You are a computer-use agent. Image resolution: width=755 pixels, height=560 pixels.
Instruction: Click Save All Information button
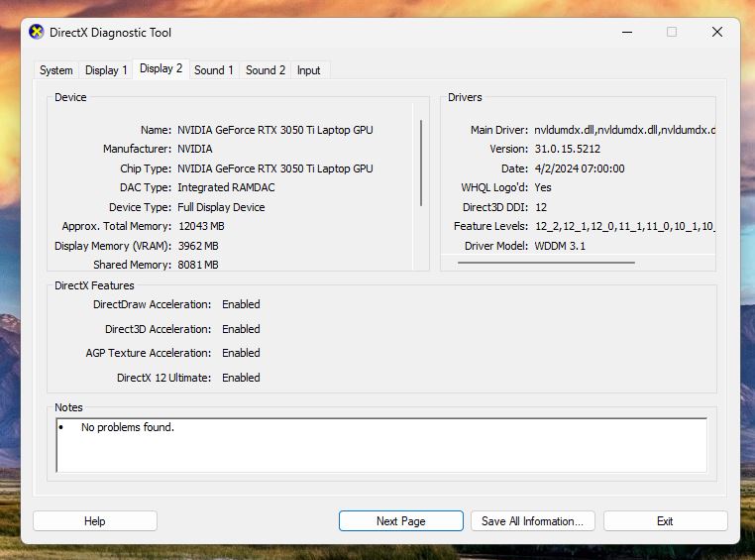tap(532, 521)
